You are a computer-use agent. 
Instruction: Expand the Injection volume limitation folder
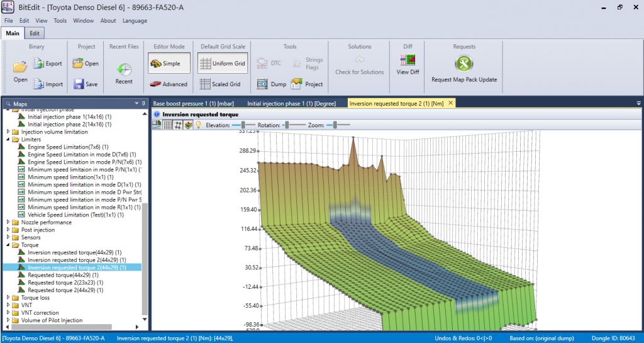(x=8, y=132)
